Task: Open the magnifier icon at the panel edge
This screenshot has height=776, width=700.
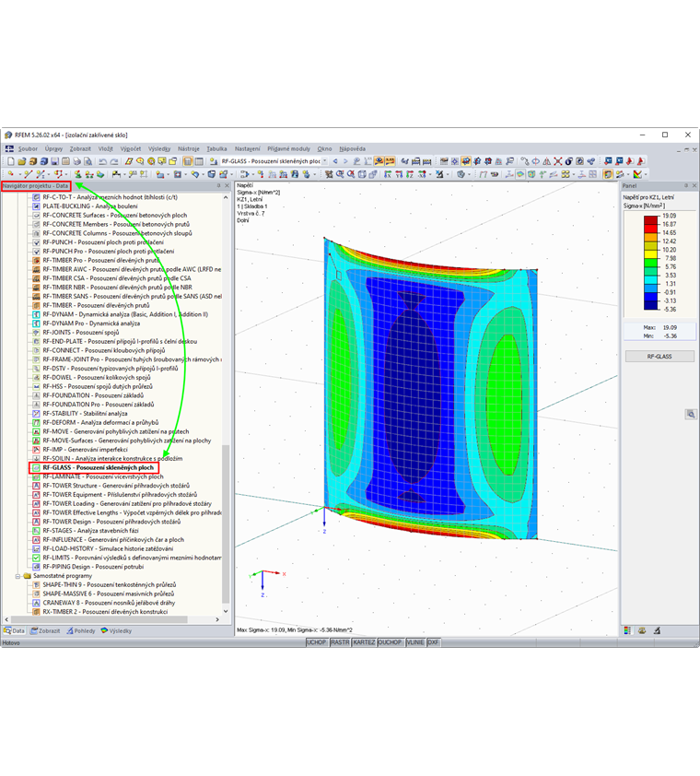Action: pyautogui.click(x=691, y=414)
